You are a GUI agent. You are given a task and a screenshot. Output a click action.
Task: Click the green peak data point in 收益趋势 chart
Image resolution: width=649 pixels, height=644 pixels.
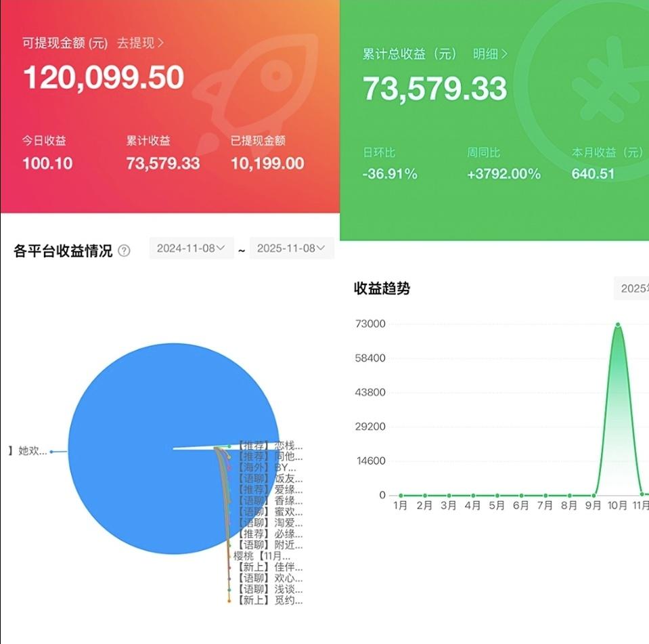pos(618,325)
